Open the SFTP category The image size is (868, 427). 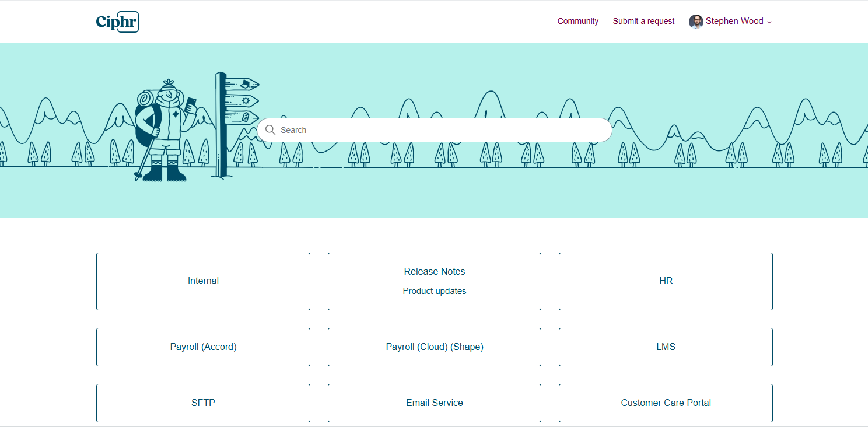[x=203, y=403]
